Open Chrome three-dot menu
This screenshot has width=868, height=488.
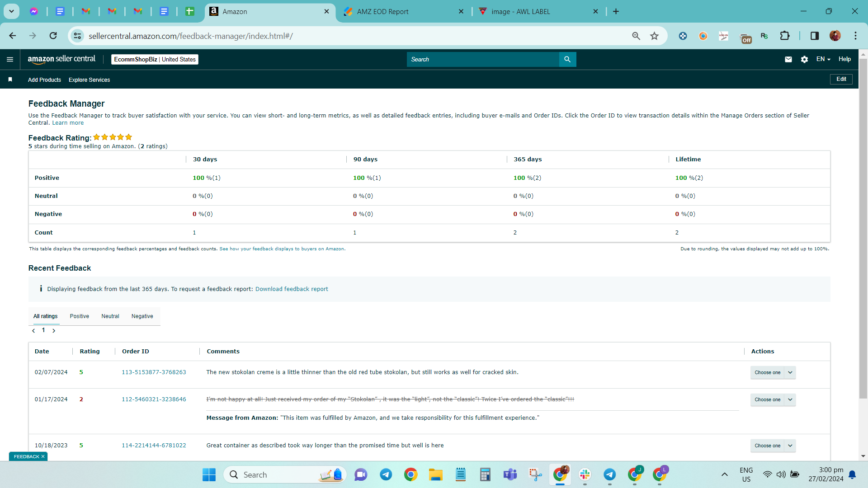tap(855, 36)
